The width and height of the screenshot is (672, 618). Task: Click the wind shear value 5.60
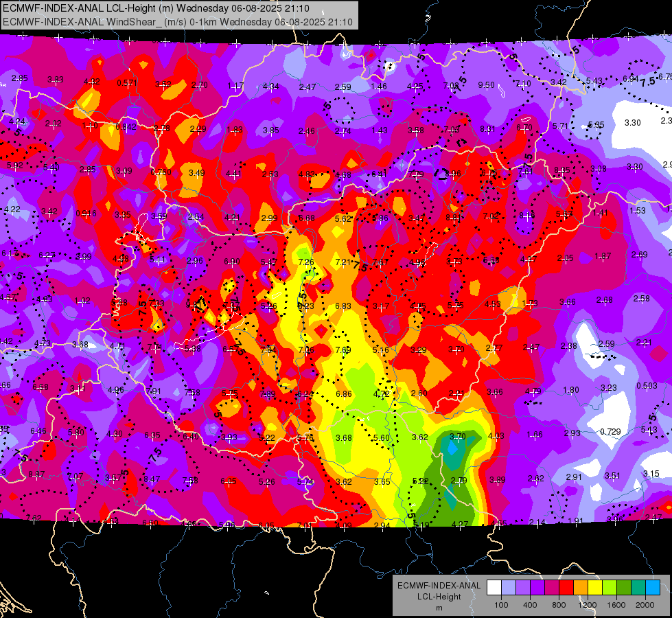(382, 438)
